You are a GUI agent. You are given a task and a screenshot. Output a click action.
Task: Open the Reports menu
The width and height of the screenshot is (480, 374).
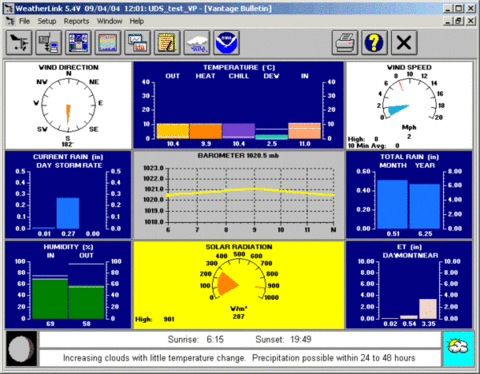[x=76, y=21]
